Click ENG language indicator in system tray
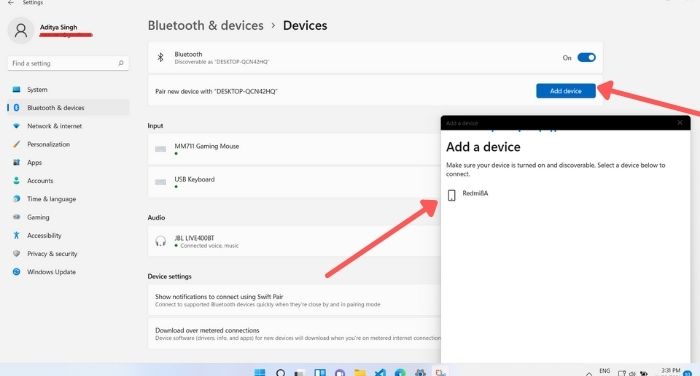The width and height of the screenshot is (700, 376). (x=604, y=371)
